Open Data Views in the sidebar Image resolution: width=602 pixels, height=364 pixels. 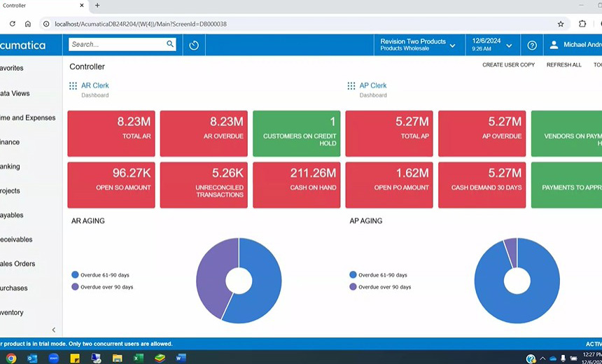pyautogui.click(x=15, y=93)
